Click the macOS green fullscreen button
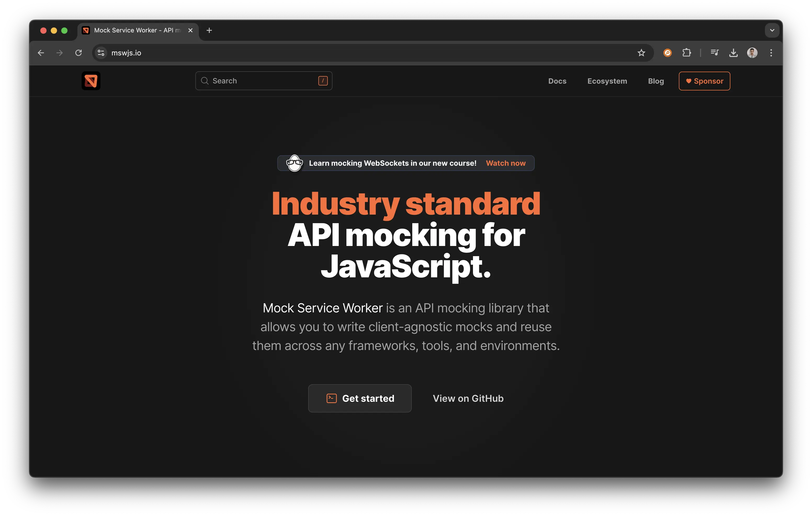The image size is (812, 516). [x=64, y=31]
